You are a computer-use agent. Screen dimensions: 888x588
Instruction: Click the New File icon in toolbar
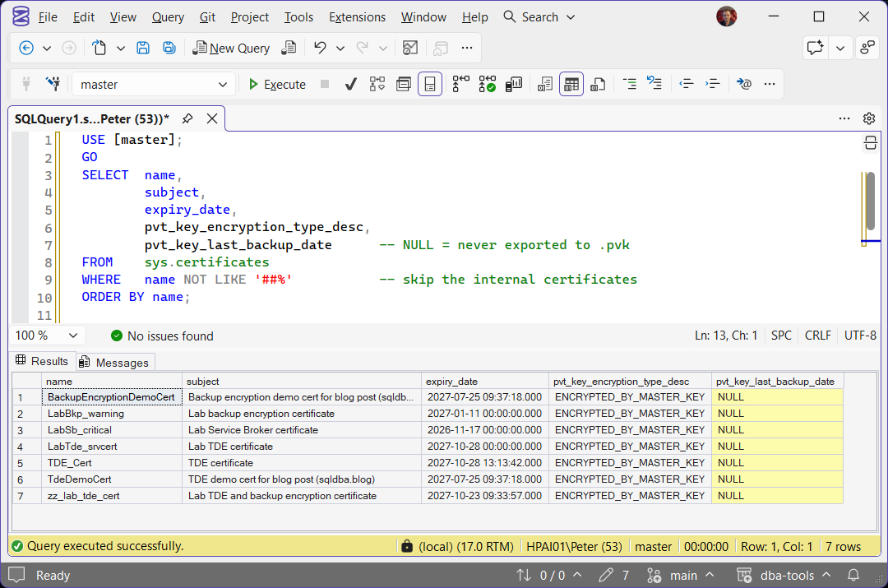(x=99, y=49)
